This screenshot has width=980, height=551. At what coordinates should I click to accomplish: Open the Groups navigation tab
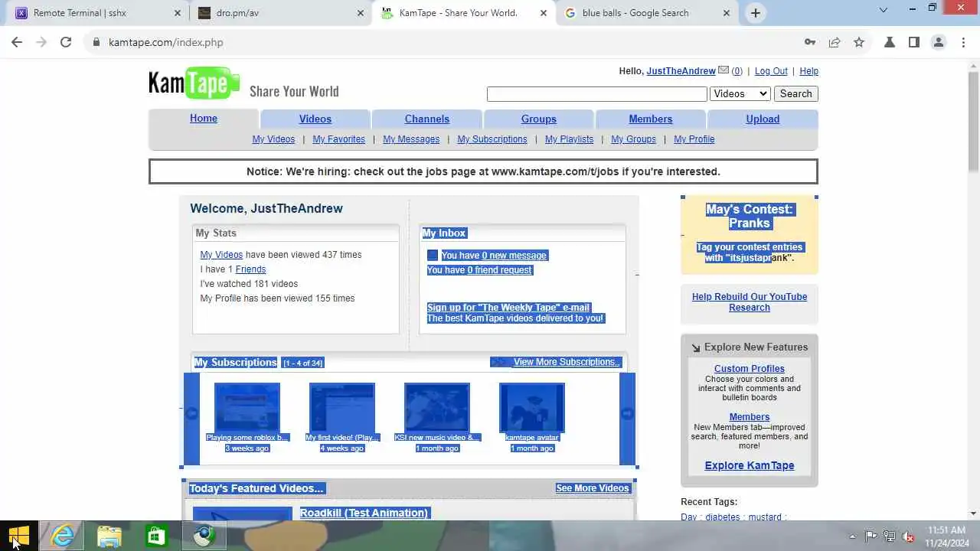(539, 119)
